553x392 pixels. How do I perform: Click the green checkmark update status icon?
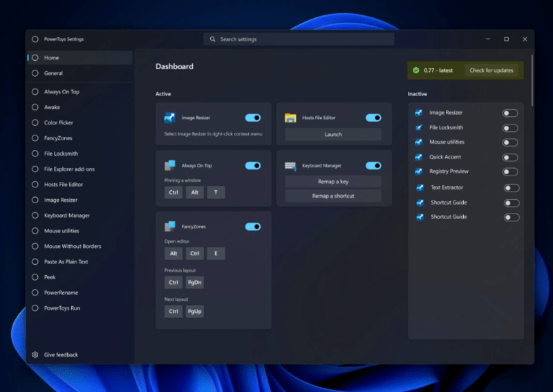pos(416,71)
